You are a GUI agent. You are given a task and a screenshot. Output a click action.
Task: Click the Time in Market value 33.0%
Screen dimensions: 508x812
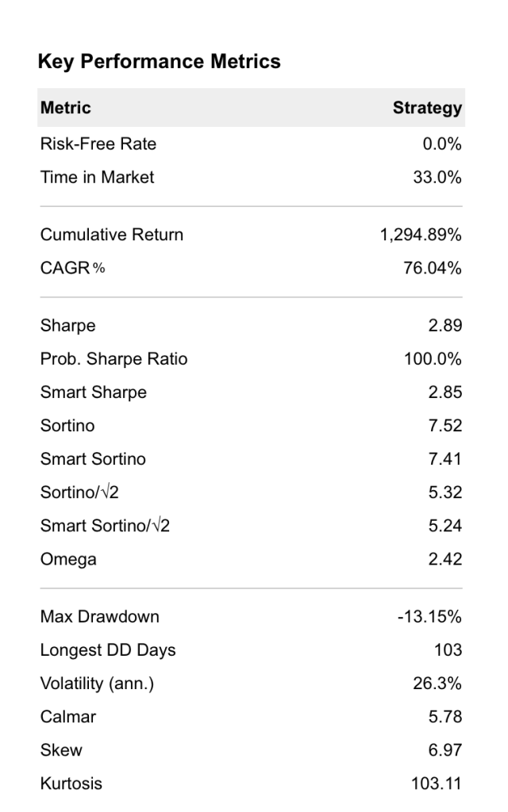[437, 177]
